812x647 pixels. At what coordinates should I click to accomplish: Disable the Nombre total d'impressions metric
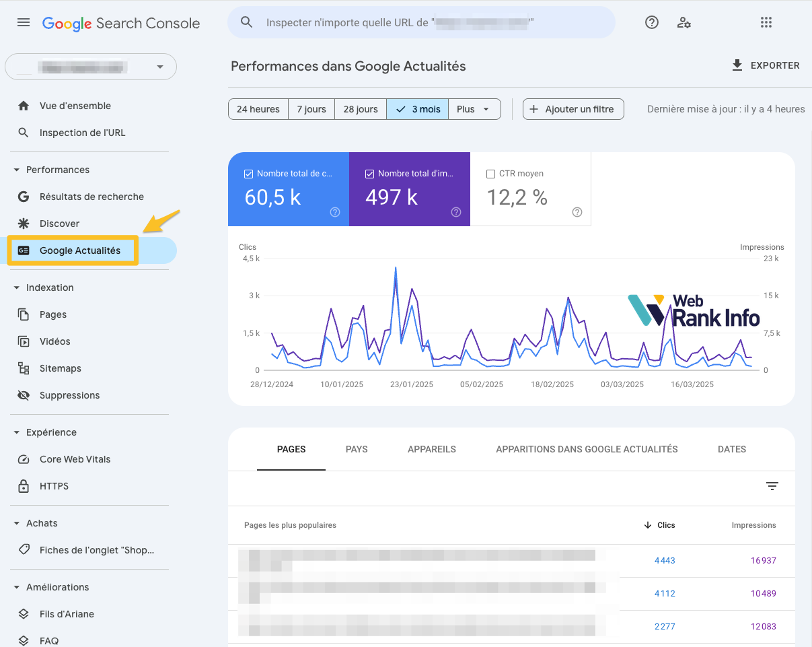[x=370, y=173]
